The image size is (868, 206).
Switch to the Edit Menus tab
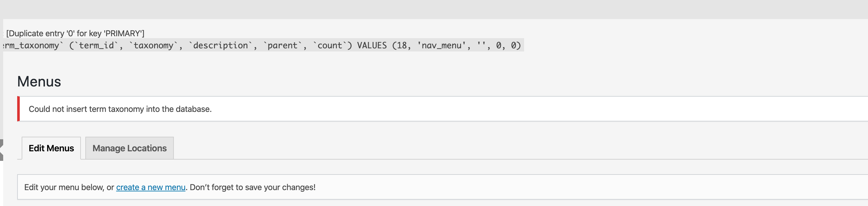point(51,148)
